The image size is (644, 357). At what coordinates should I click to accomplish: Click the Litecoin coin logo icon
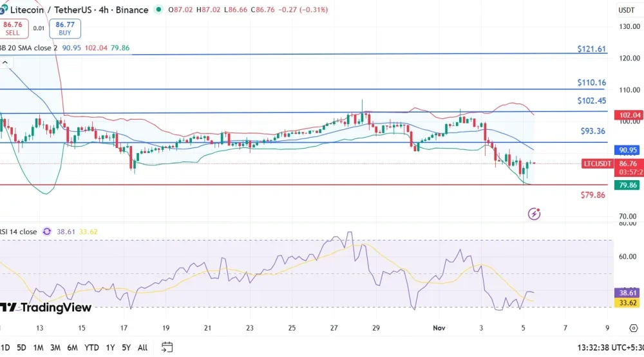[x=3, y=10]
